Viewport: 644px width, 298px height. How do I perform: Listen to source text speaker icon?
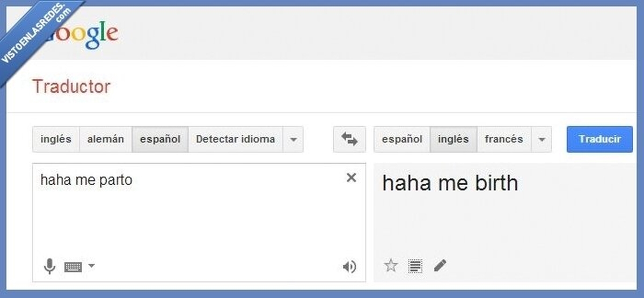[349, 266]
